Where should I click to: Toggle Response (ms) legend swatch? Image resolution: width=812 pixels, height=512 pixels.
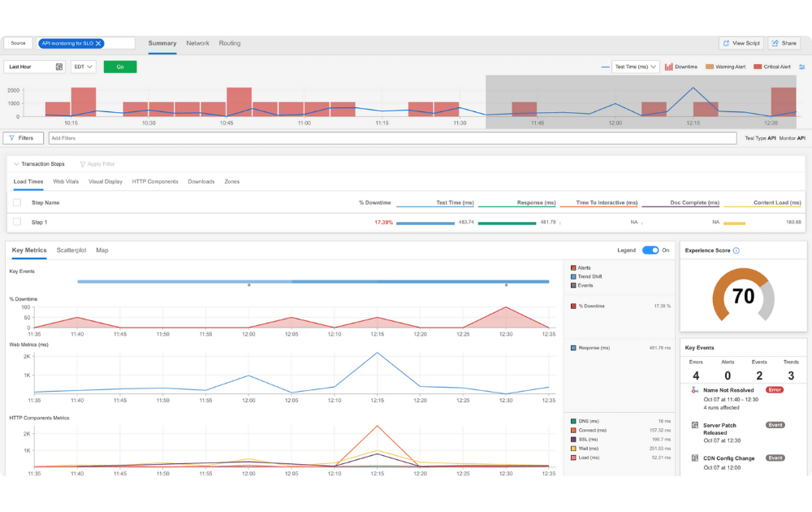click(x=573, y=349)
